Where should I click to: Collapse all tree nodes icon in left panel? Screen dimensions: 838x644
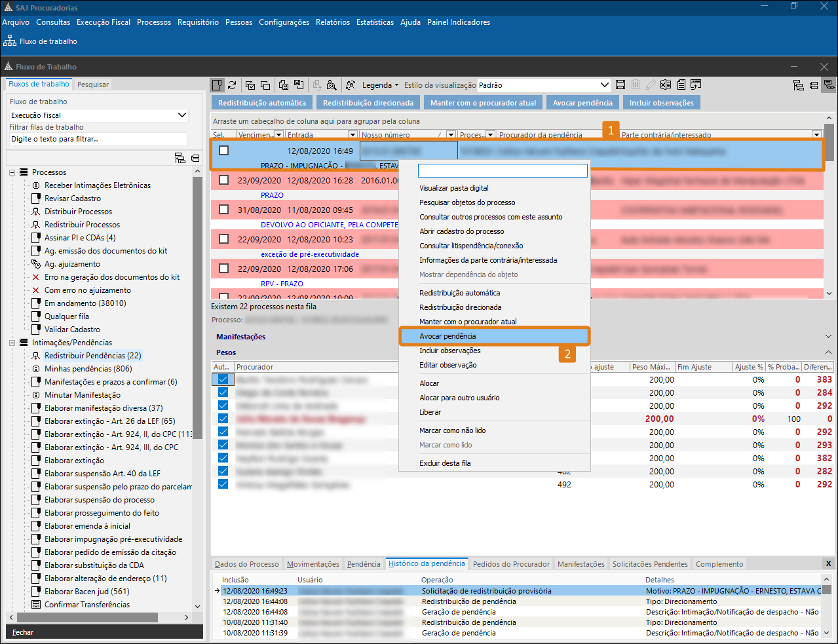[x=195, y=158]
